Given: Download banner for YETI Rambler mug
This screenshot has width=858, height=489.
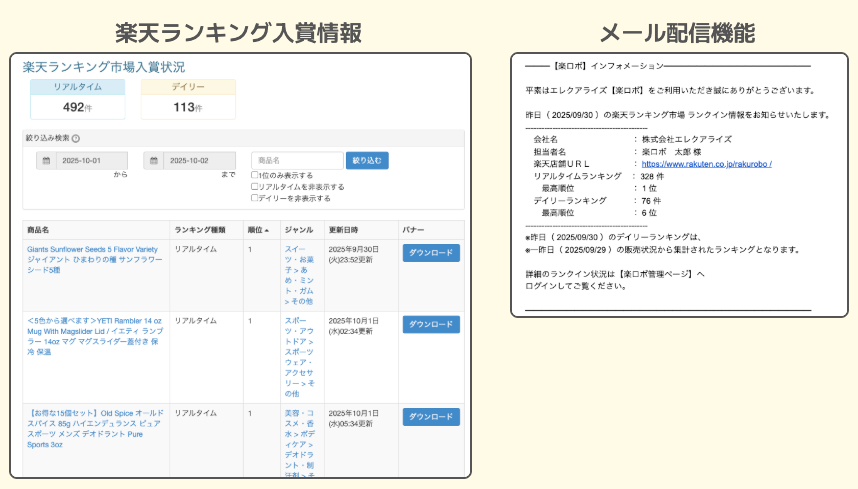Looking at the screenshot, I should (431, 325).
